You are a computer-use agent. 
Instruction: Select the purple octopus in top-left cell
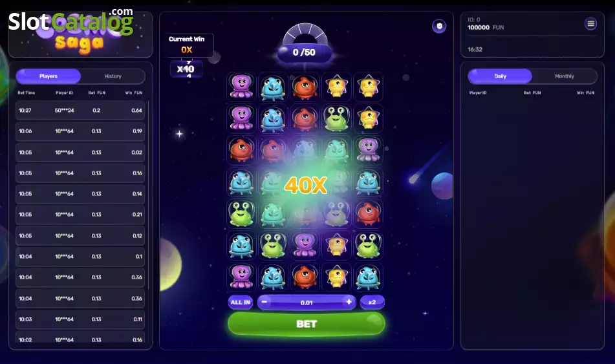pos(241,86)
